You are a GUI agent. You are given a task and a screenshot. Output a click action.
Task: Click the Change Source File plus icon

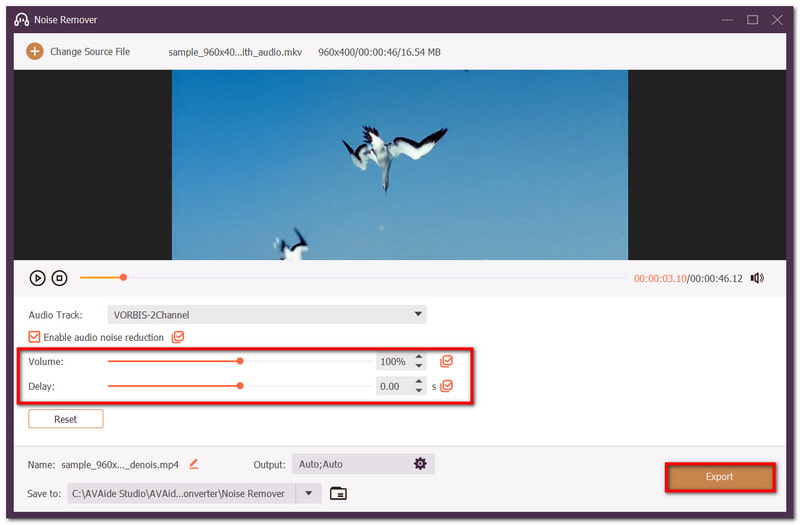tap(35, 52)
